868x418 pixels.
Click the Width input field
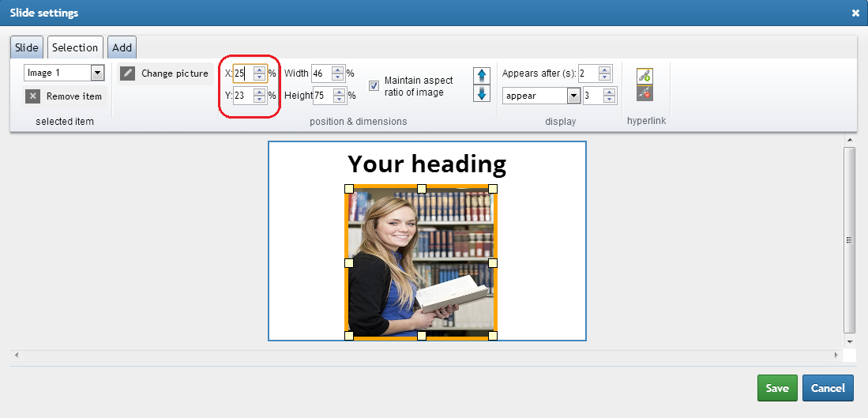coord(321,73)
